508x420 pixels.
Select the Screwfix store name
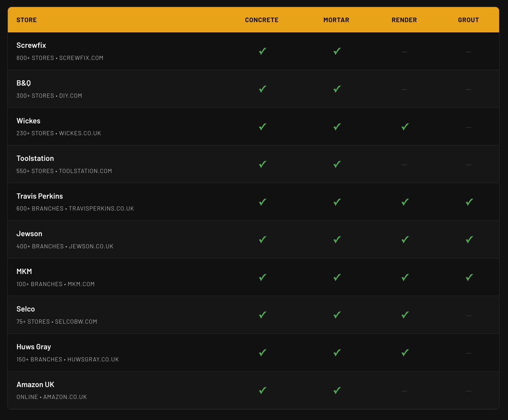tap(31, 45)
